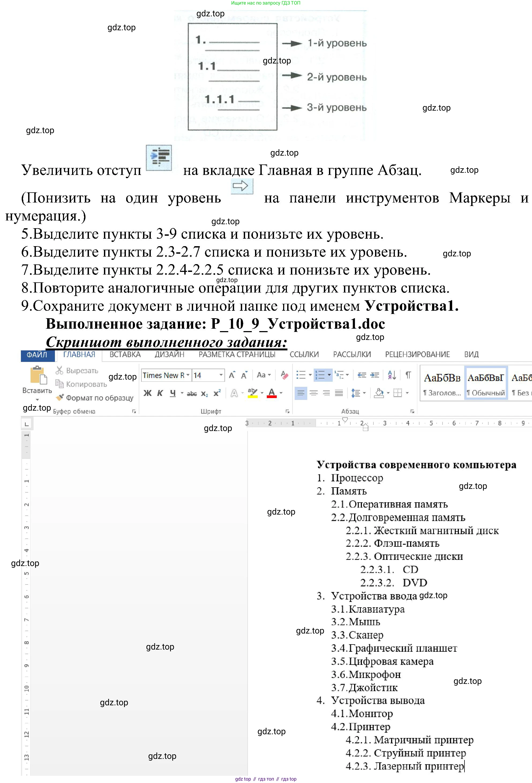This screenshot has width=532, height=783.
Task: Switch to the РАССЫЛКИ tab
Action: tap(352, 355)
